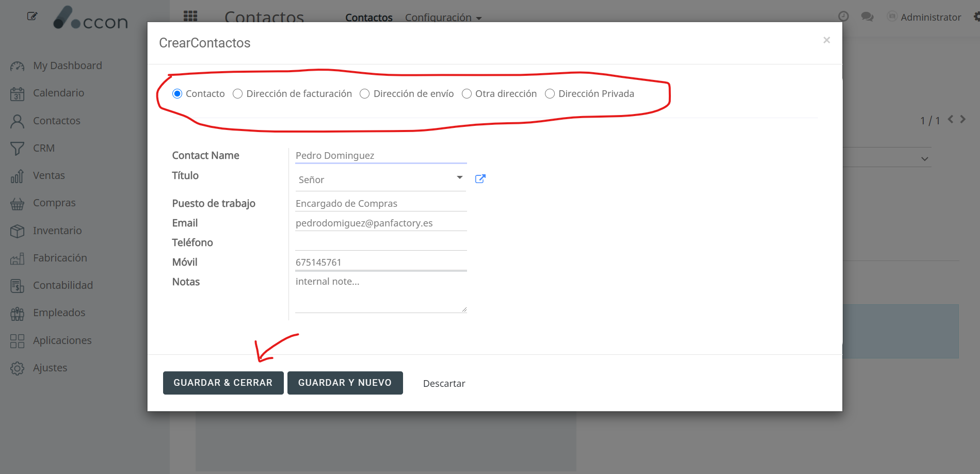This screenshot has width=980, height=474.
Task: Click the Ajustes gear icon in sidebar
Action: tap(17, 368)
